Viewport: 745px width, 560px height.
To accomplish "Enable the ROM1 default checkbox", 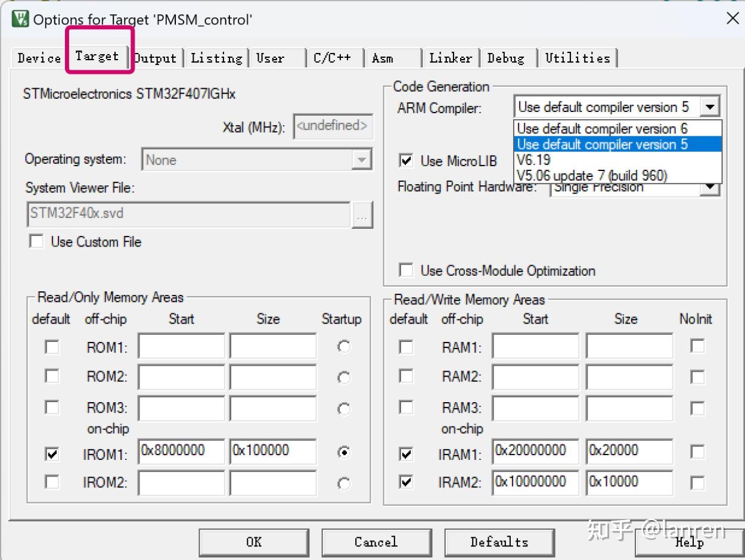I will pos(52,346).
